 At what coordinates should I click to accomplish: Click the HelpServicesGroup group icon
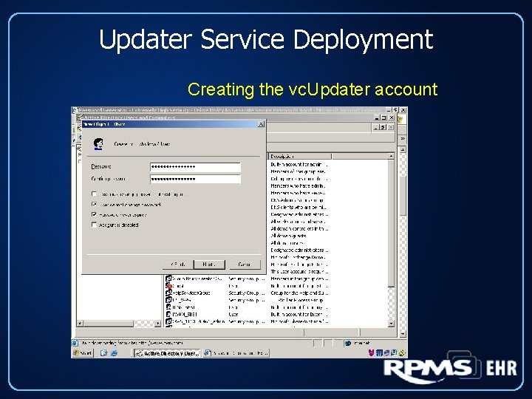168,293
